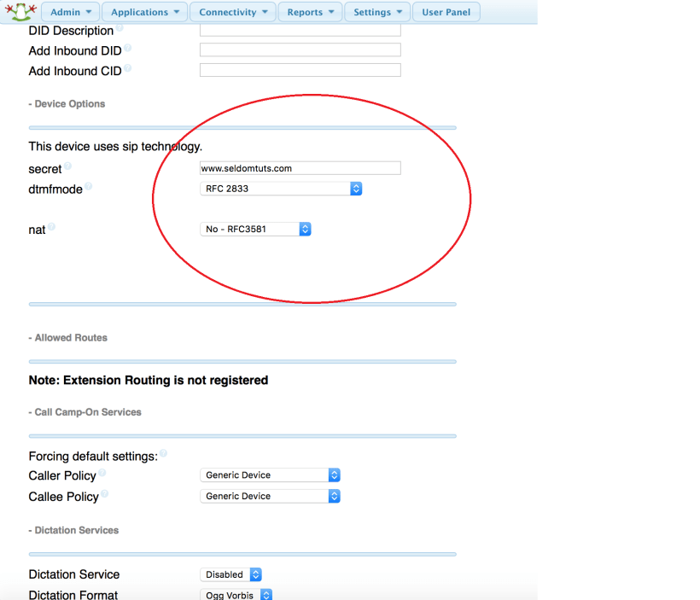The width and height of the screenshot is (700, 600).
Task: Expand the Caller Policy dropdown
Action: pos(270,475)
